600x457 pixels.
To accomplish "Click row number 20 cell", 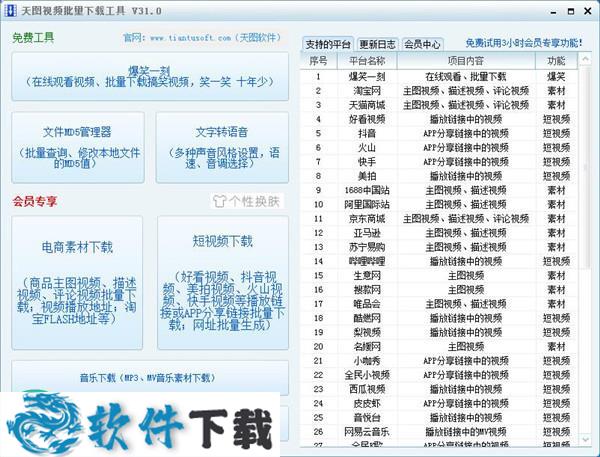I will pyautogui.click(x=318, y=346).
